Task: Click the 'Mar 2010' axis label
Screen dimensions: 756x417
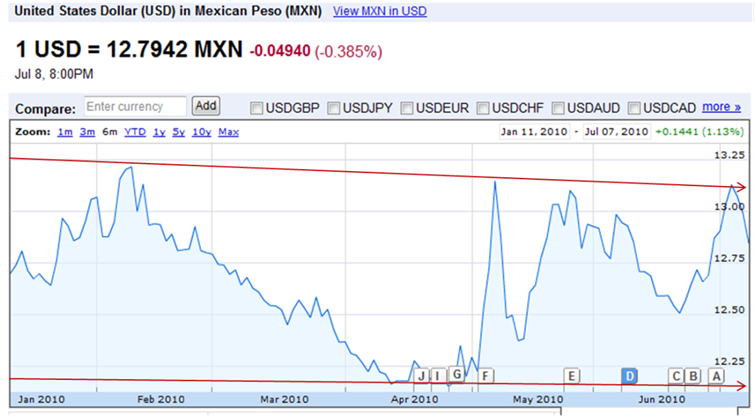Action: point(284,399)
